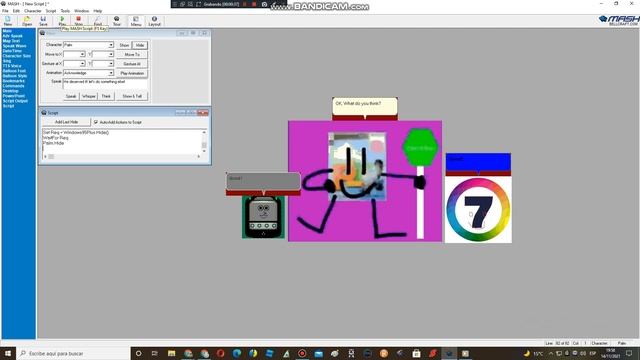Click the Windows Start button

8,353
